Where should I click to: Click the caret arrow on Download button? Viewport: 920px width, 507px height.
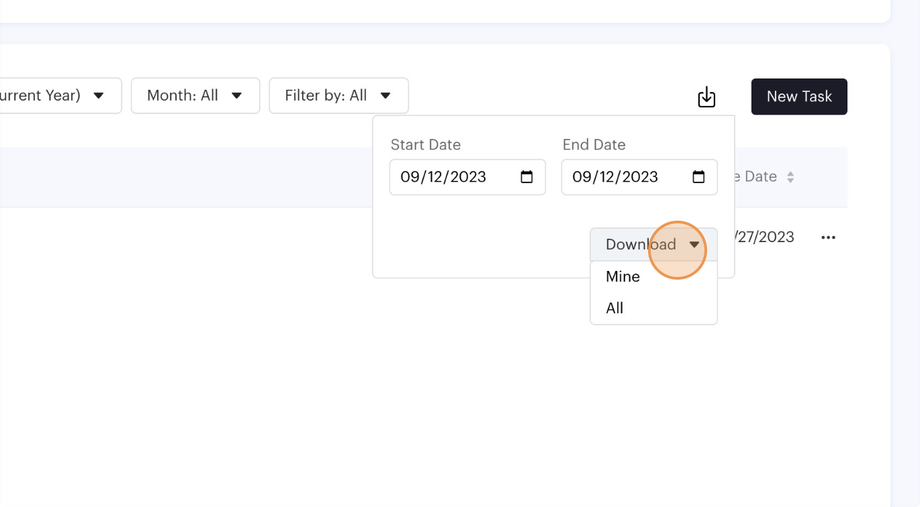694,245
